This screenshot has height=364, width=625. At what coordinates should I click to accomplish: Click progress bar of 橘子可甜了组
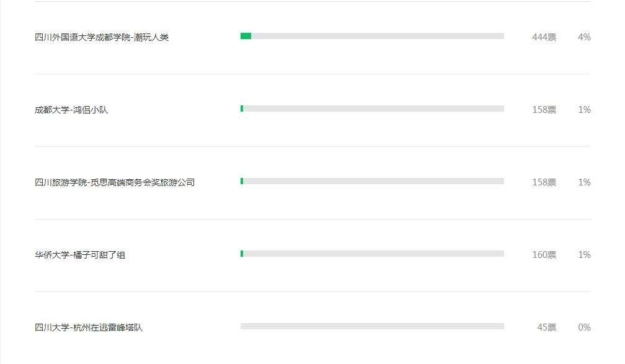coord(372,254)
